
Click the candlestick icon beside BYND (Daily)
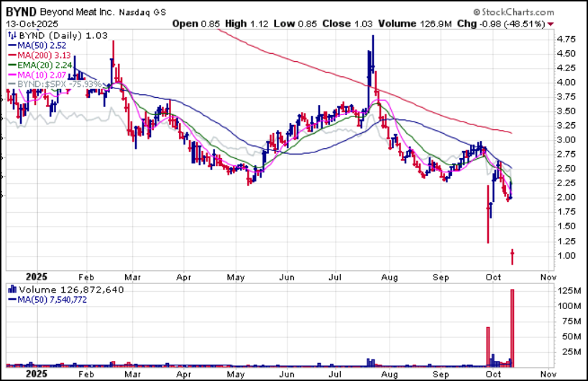[x=12, y=36]
